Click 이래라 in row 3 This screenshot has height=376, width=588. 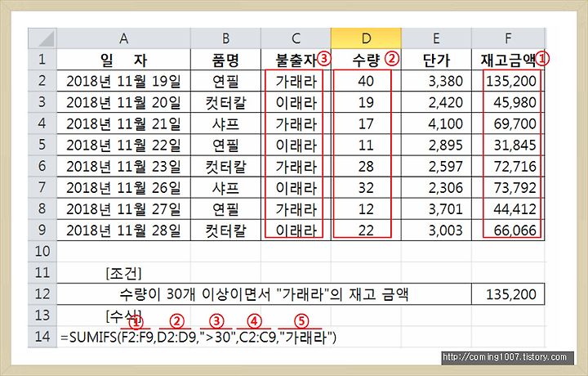[296, 102]
